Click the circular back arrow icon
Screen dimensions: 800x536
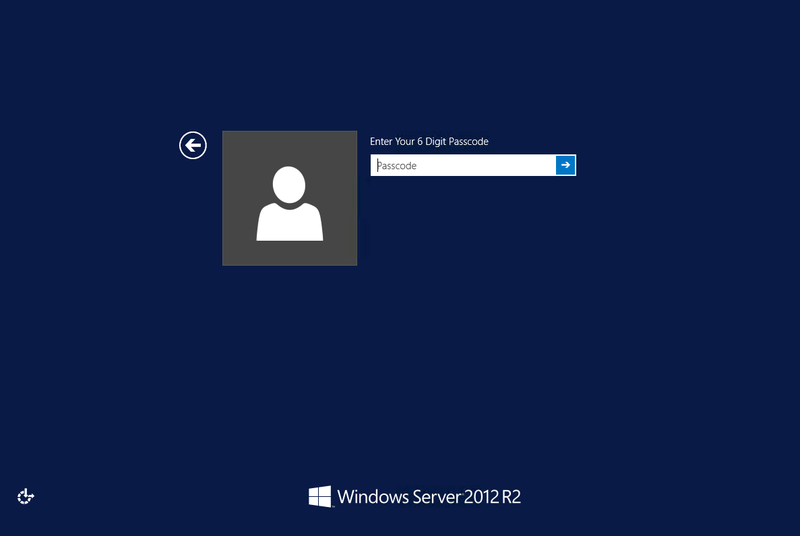point(193,145)
